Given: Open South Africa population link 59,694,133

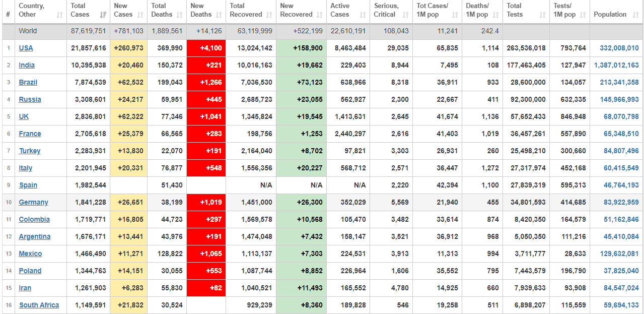Looking at the screenshot, I should (621, 305).
